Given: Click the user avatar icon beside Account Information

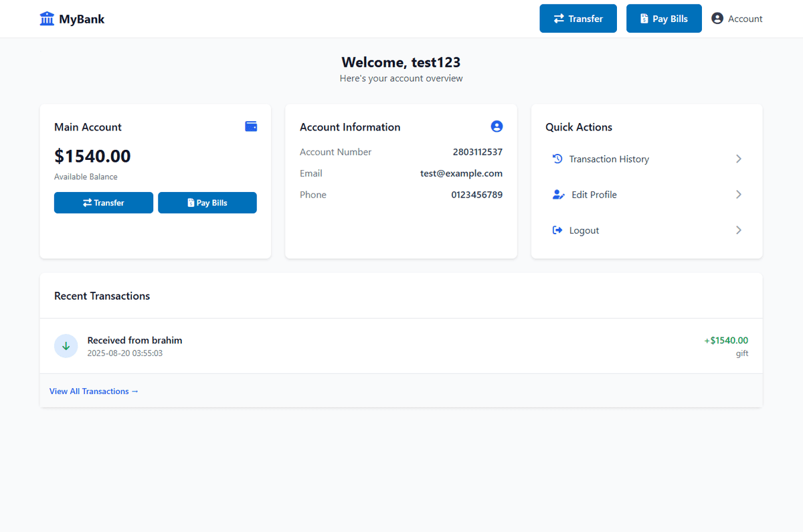Looking at the screenshot, I should [x=497, y=126].
